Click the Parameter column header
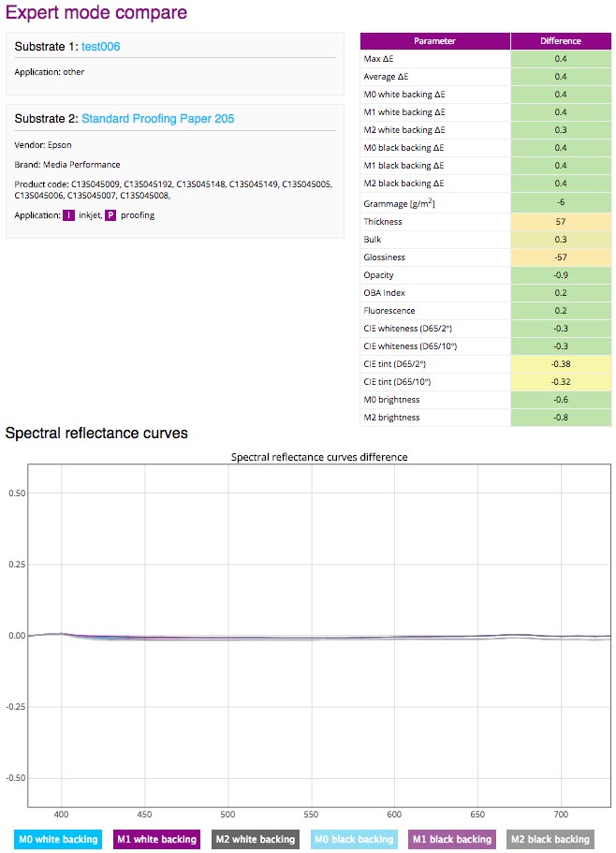The image size is (616, 853). pyautogui.click(x=435, y=41)
